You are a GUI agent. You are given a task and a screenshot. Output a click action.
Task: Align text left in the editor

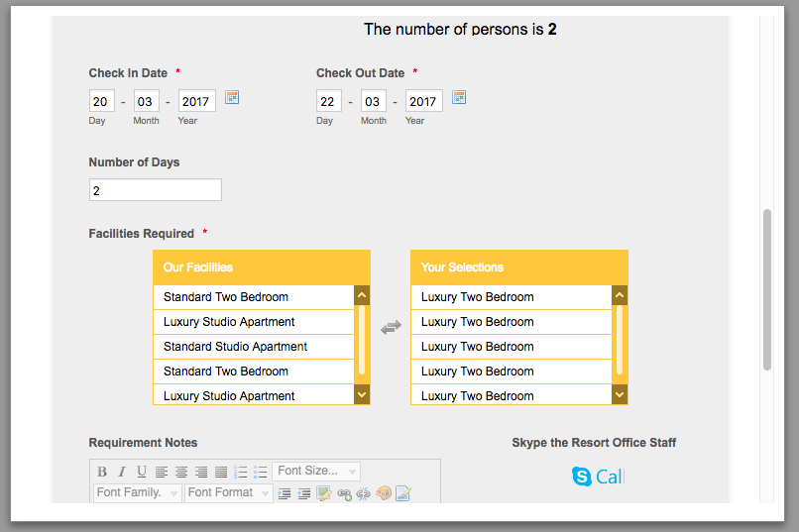pos(162,472)
